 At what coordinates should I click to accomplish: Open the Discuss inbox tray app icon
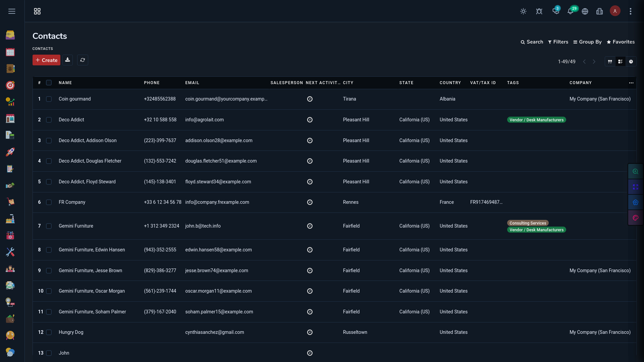pos(10,35)
